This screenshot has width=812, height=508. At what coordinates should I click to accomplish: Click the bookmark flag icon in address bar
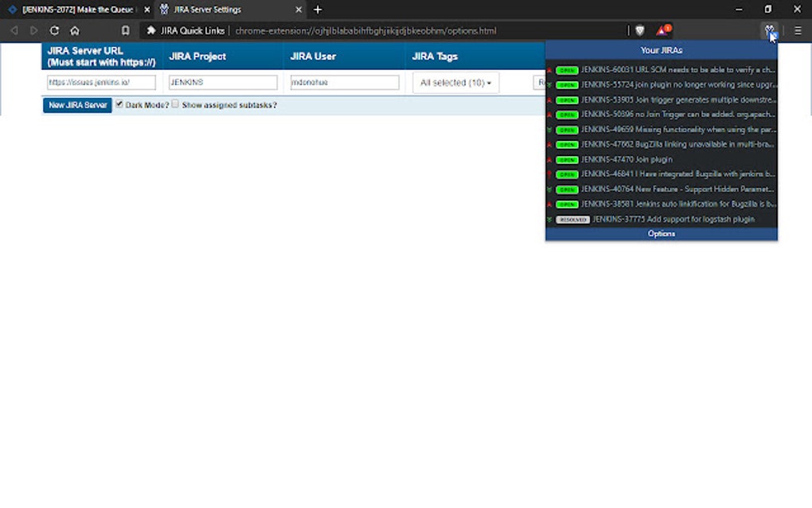pyautogui.click(x=124, y=30)
